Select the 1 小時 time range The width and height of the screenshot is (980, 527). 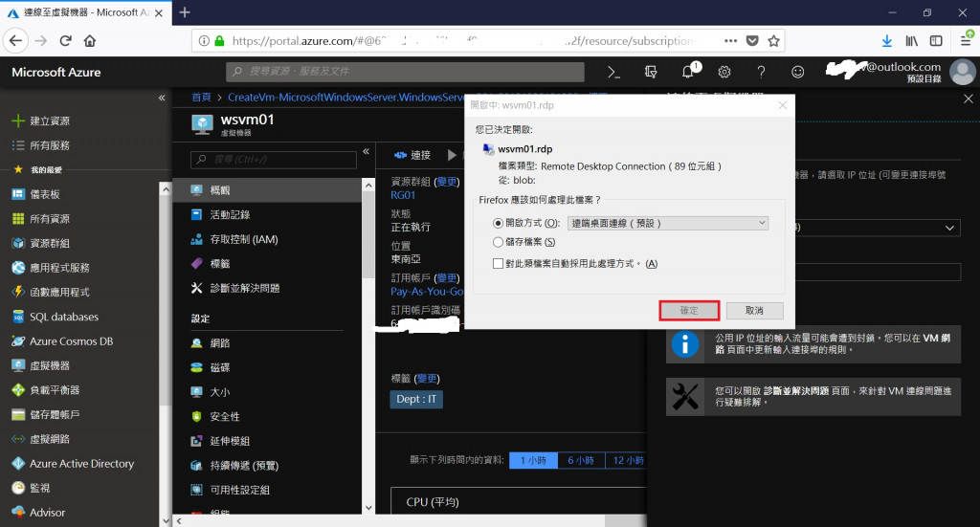pos(533,460)
